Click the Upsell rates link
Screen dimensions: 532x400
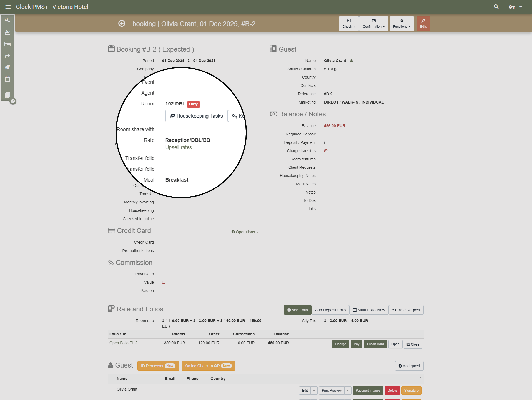click(x=178, y=147)
